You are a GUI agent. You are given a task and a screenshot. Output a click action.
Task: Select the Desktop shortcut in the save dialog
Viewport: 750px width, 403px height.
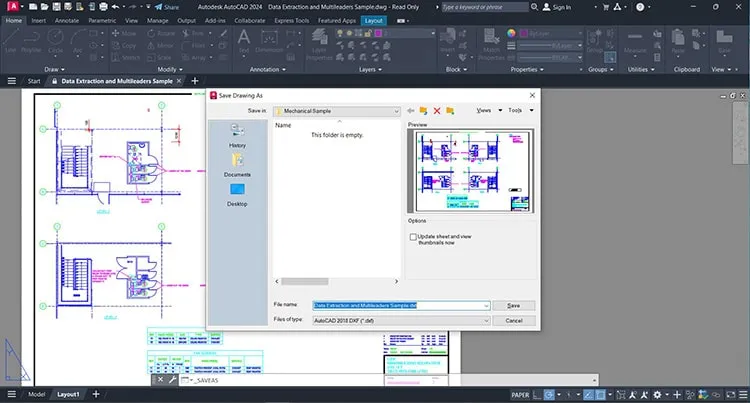[x=237, y=195]
